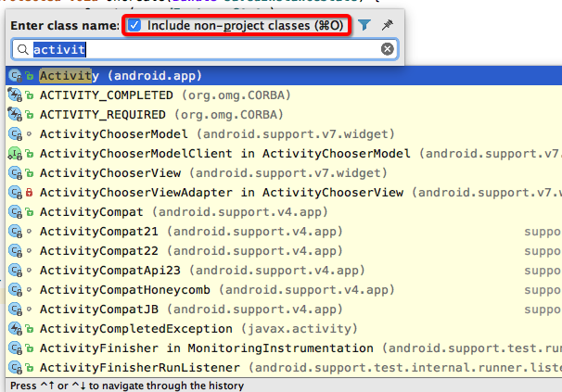Pin the class search popup
Screen dimensions: 562x392
[x=387, y=25]
